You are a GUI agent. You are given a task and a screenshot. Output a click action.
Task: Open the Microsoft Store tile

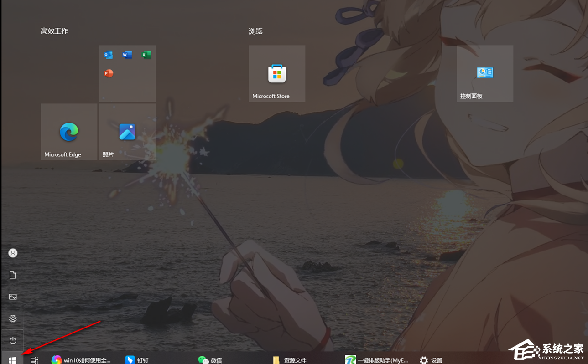pos(276,73)
